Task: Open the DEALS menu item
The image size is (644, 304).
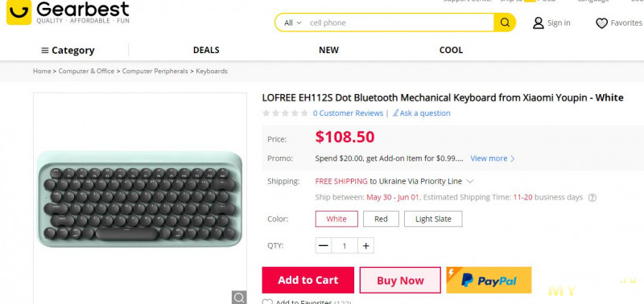Action: [206, 50]
